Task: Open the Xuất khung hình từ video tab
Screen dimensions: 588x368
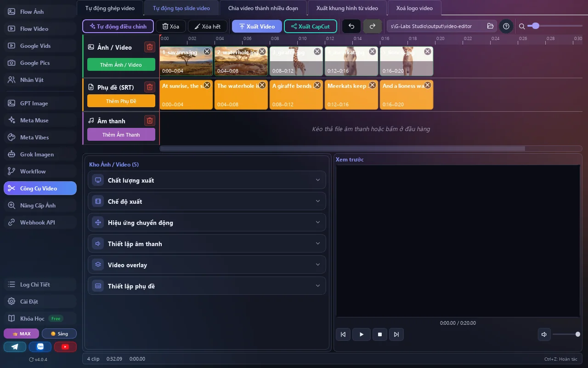Action: click(x=347, y=8)
